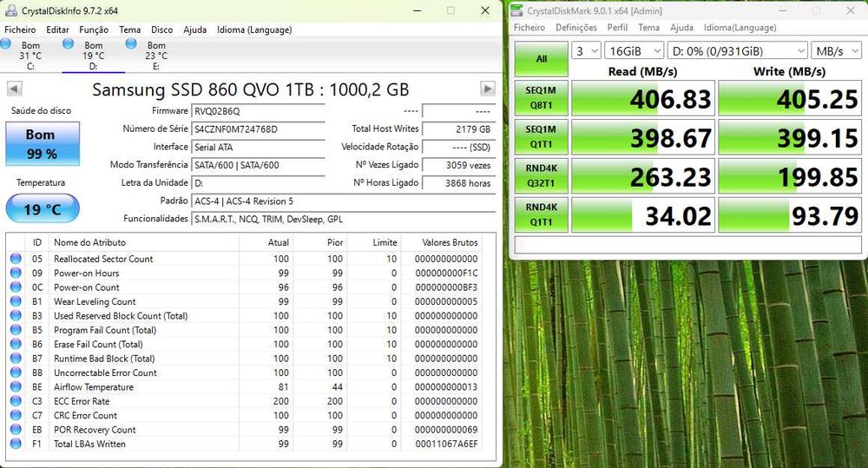This screenshot has height=468, width=868.
Task: Open unit dropdown showing MB/s
Action: (x=836, y=51)
